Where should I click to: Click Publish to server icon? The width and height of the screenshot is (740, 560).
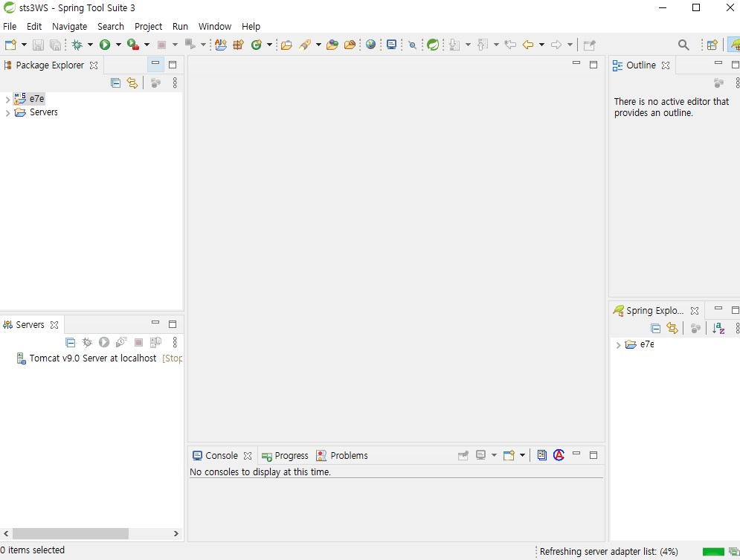(155, 342)
